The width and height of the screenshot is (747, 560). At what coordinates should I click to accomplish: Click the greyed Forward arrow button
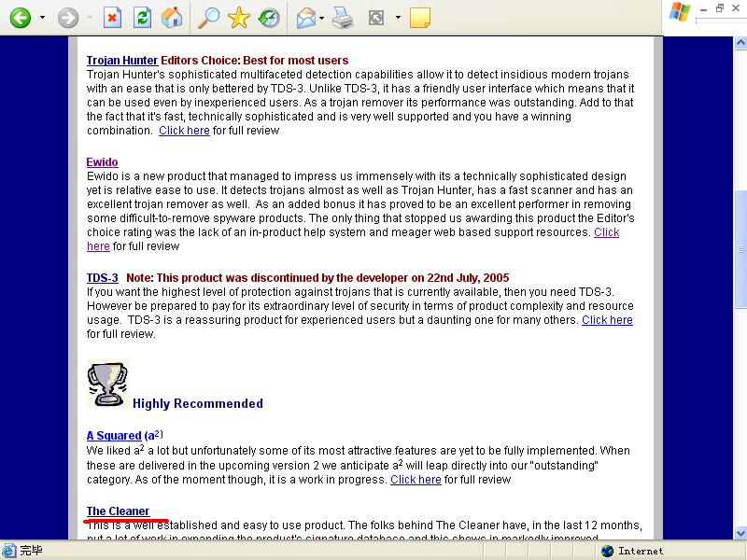[x=68, y=18]
